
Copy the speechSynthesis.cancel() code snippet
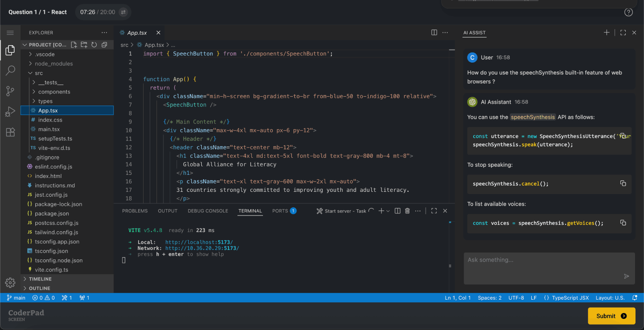pyautogui.click(x=623, y=183)
